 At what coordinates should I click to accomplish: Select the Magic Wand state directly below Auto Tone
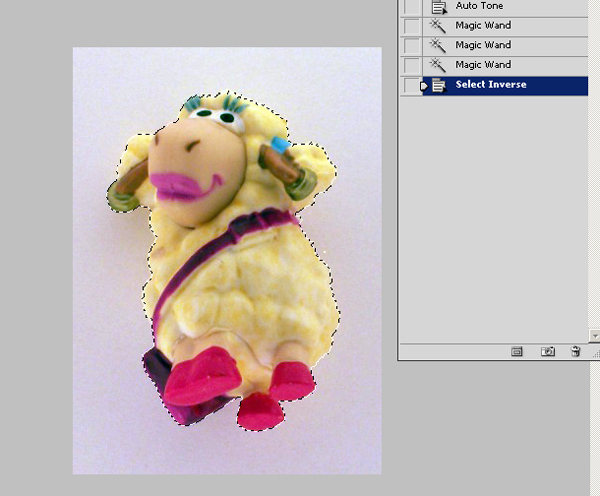(x=505, y=26)
